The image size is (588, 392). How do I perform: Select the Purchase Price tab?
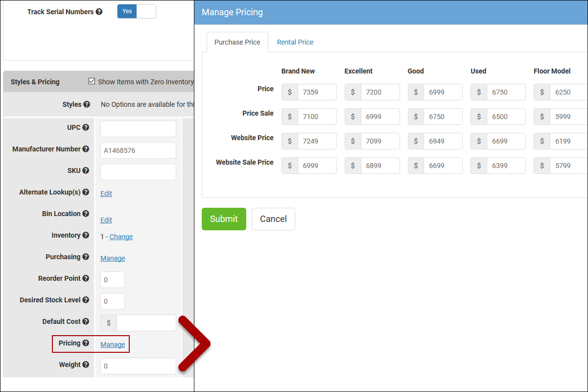(237, 42)
